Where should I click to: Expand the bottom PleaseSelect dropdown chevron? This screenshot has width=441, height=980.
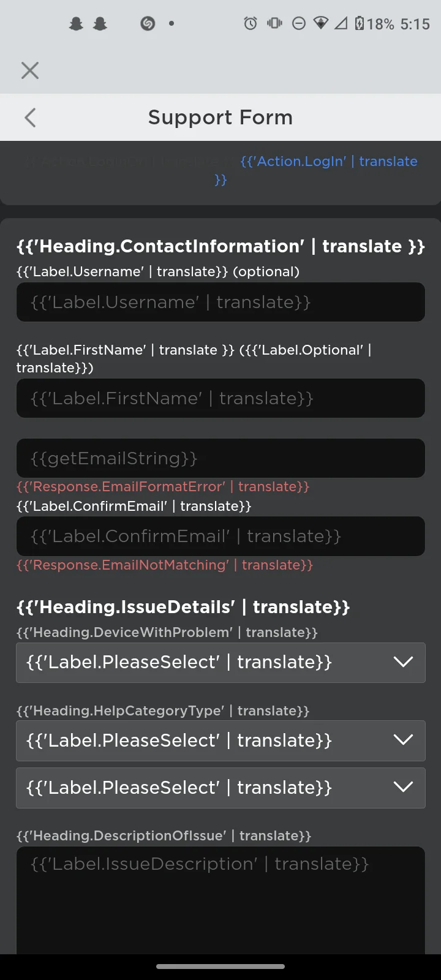pyautogui.click(x=404, y=788)
